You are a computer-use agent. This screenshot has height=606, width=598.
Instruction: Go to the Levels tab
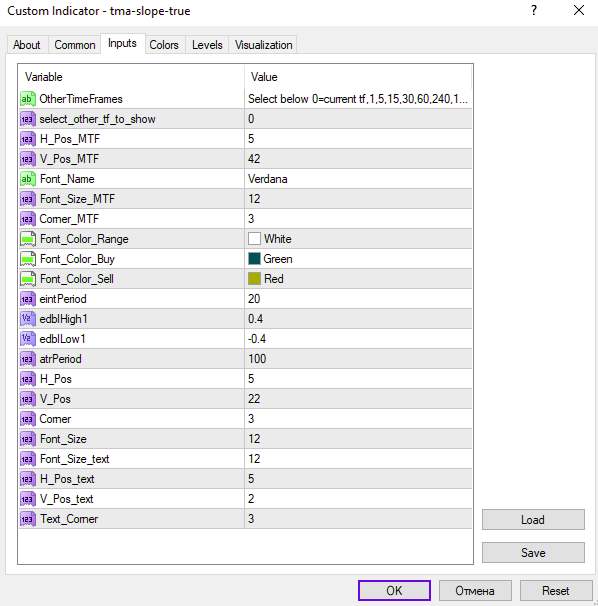coord(207,45)
